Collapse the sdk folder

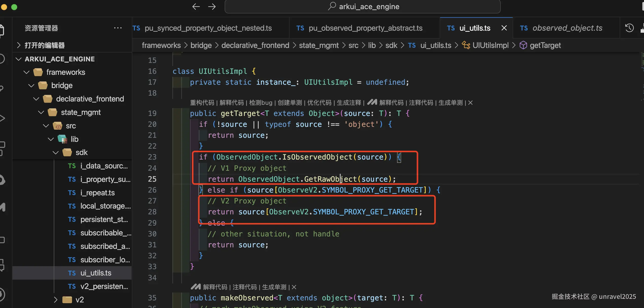click(x=56, y=152)
